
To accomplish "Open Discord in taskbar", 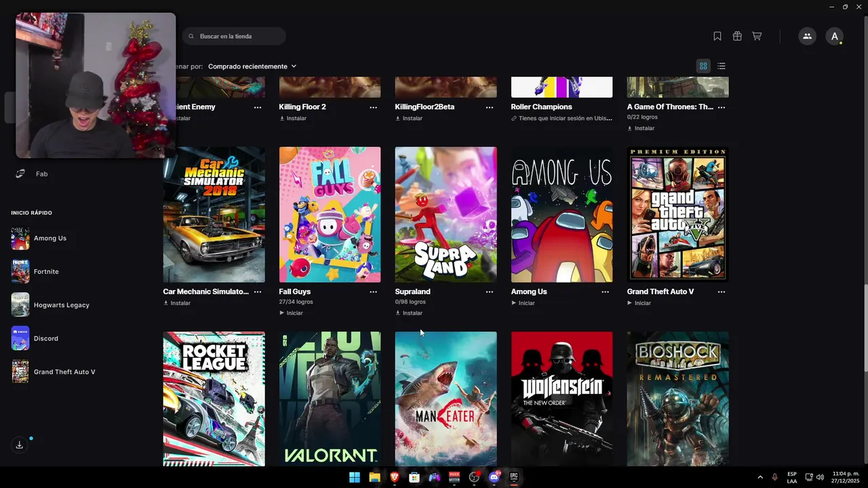I will [494, 477].
